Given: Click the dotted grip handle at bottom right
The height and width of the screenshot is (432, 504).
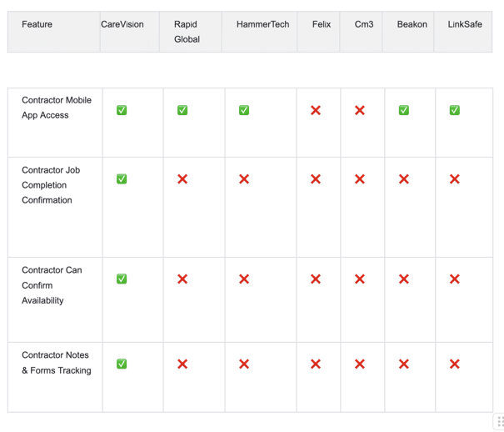Looking at the screenshot, I should (x=500, y=422).
